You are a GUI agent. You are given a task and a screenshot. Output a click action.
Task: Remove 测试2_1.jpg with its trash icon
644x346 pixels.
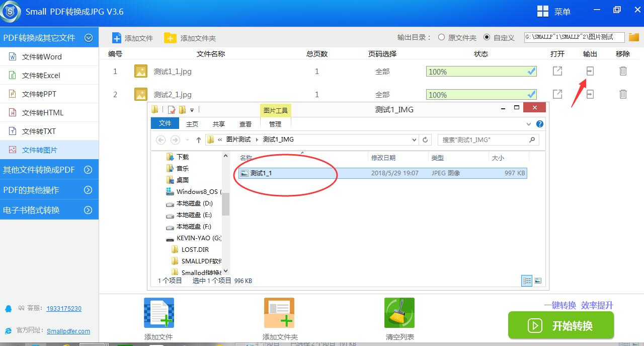(x=623, y=94)
